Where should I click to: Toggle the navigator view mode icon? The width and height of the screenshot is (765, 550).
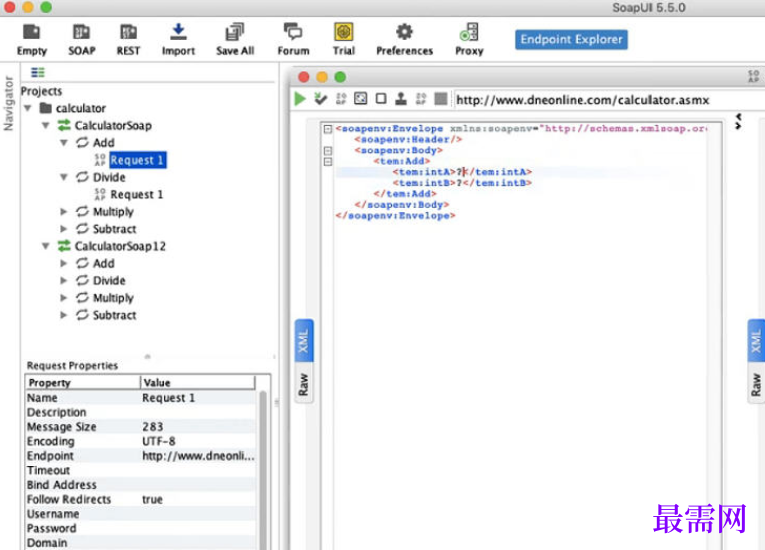[38, 73]
